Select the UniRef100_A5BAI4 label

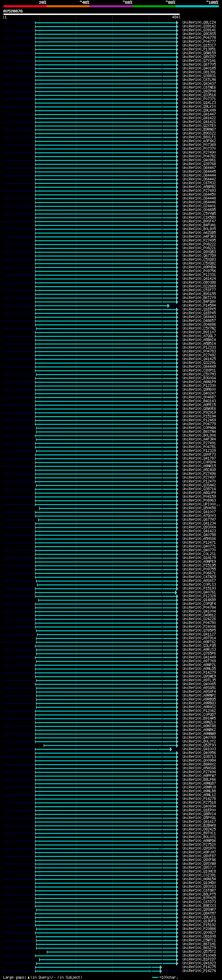pyautogui.click(x=199, y=340)
